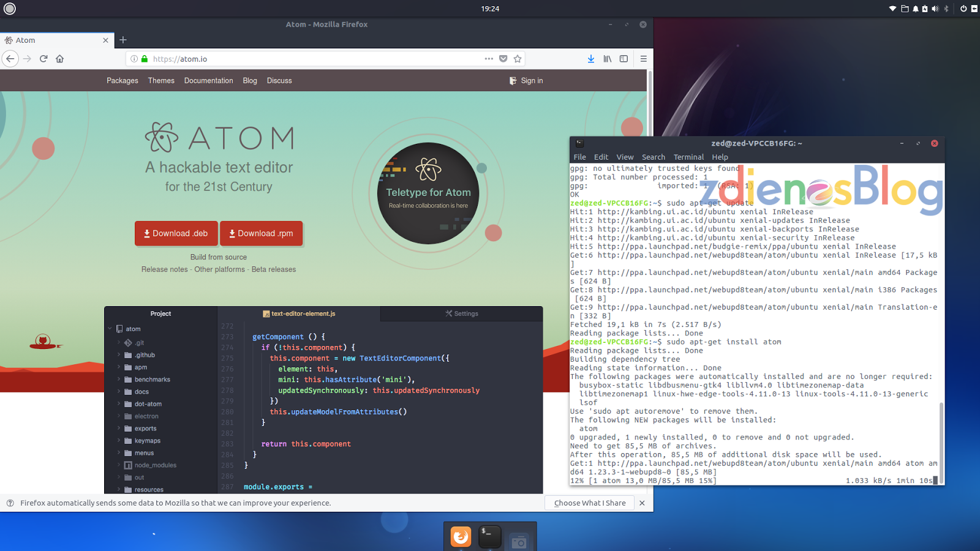Click the 'A hackable text editor' heading

point(219,168)
